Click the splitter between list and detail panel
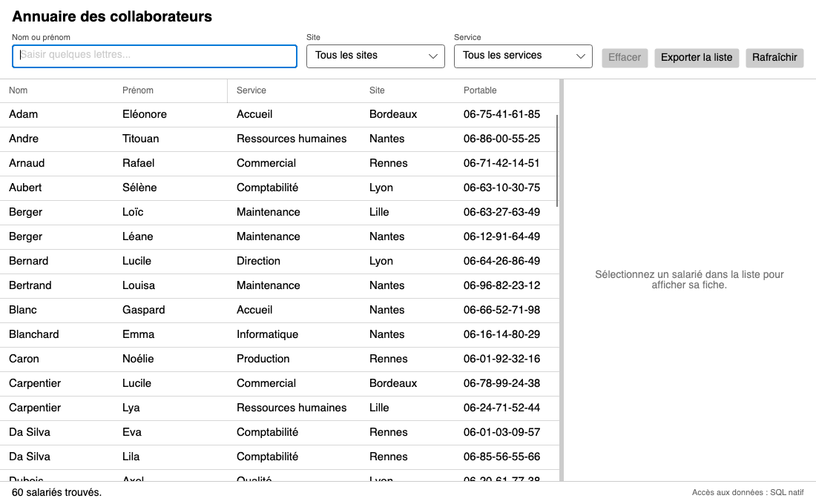816x504 pixels. point(562,280)
